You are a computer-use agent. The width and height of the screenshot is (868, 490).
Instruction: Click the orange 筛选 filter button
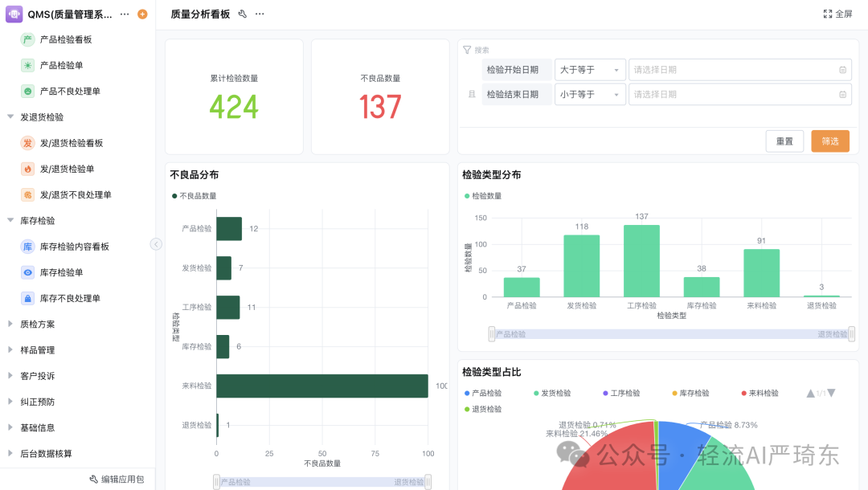pos(829,141)
